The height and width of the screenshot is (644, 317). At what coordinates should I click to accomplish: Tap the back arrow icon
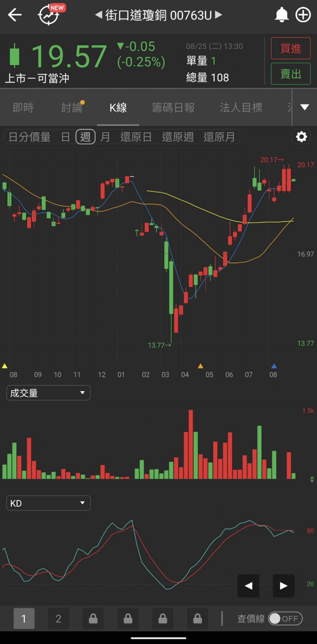(15, 15)
